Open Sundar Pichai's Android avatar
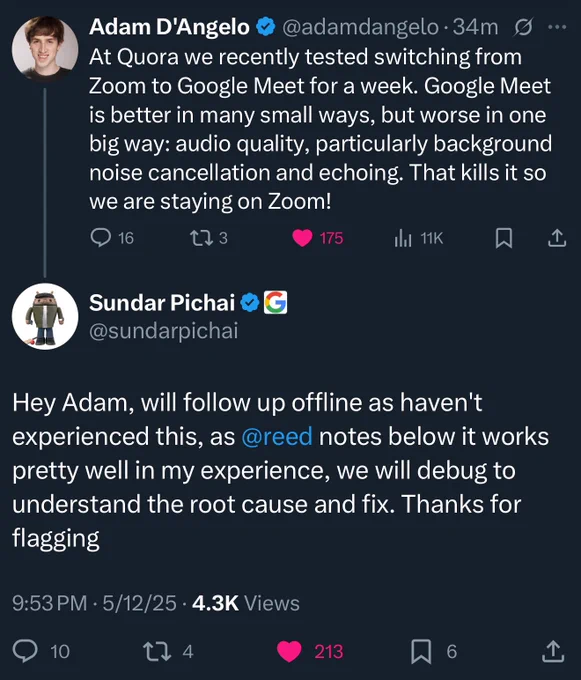The width and height of the screenshot is (581, 680). click(x=45, y=317)
